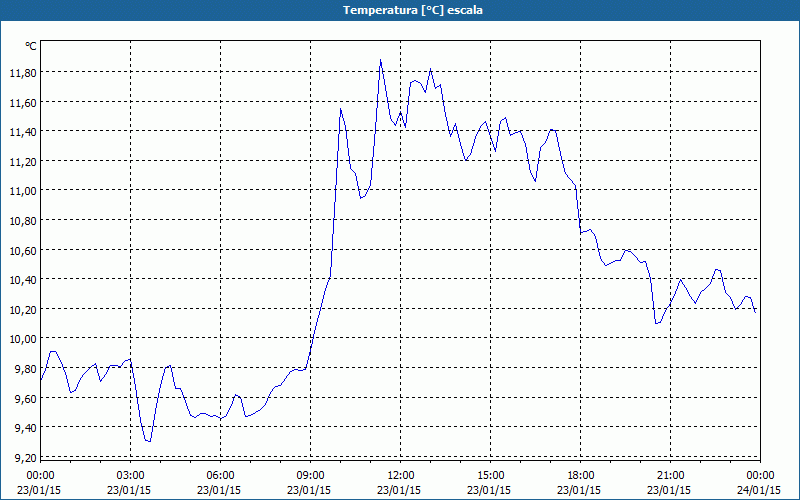
Task: Pick the 15:00 time label
Action: (490, 476)
